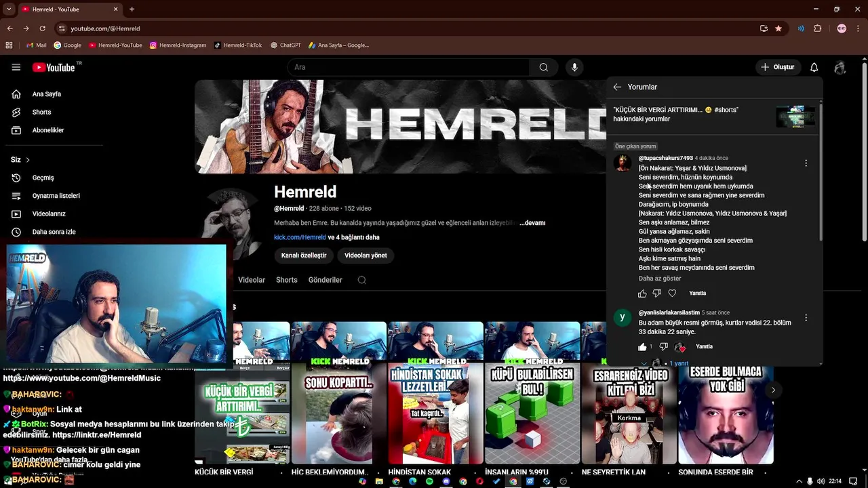868x488 pixels.
Task: Click the Kanalı özelleştir button
Action: (x=304, y=256)
